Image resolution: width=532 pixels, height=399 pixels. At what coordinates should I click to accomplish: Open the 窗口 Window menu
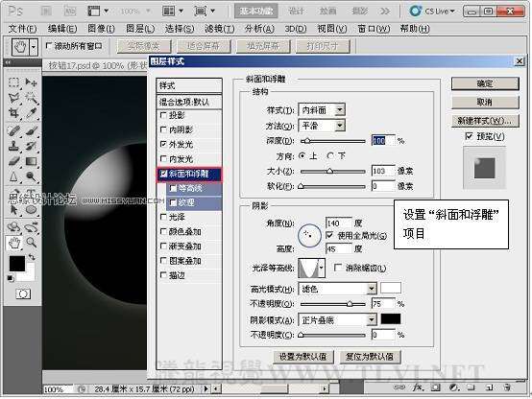point(374,29)
